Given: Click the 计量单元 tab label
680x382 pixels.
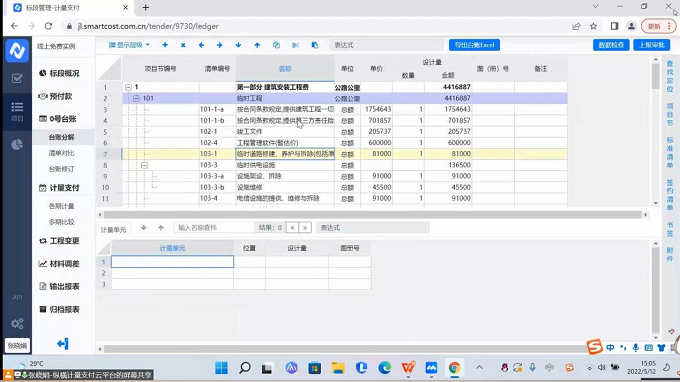Looking at the screenshot, I should pyautogui.click(x=113, y=229).
